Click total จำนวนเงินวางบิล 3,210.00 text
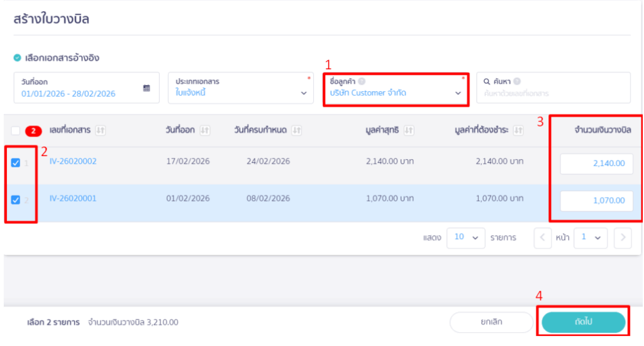The height and width of the screenshot is (346, 644). click(x=133, y=322)
